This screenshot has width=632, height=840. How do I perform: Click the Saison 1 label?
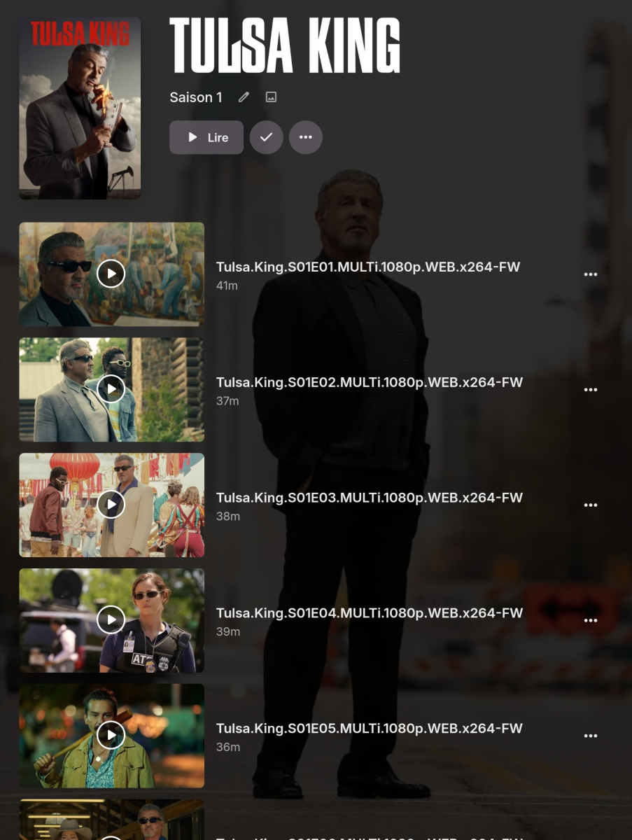(x=196, y=97)
